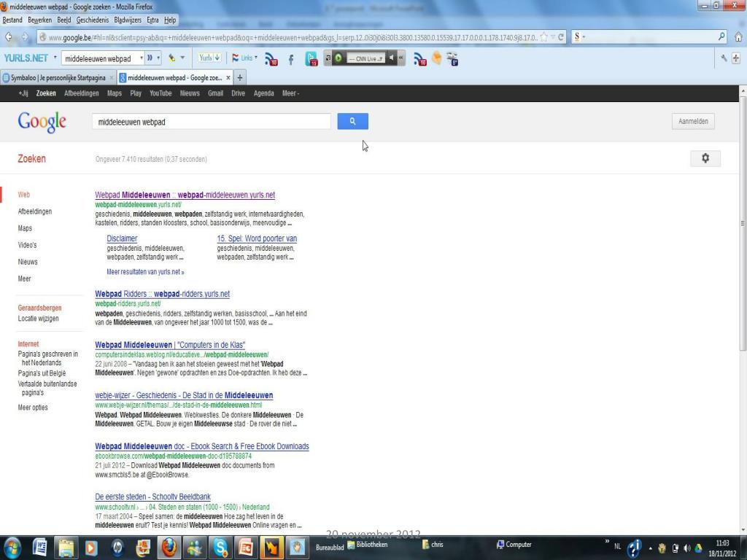Image resolution: width=747 pixels, height=560 pixels.
Task: Reload the page with the refresh icon
Action: coord(561,37)
